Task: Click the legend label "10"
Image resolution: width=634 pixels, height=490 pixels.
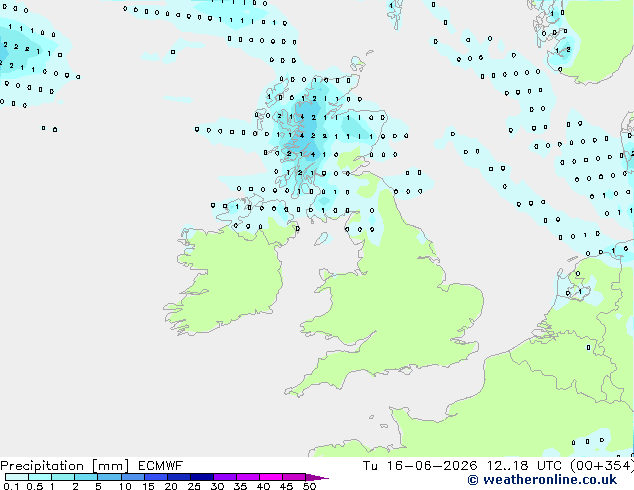Action: coord(125,486)
